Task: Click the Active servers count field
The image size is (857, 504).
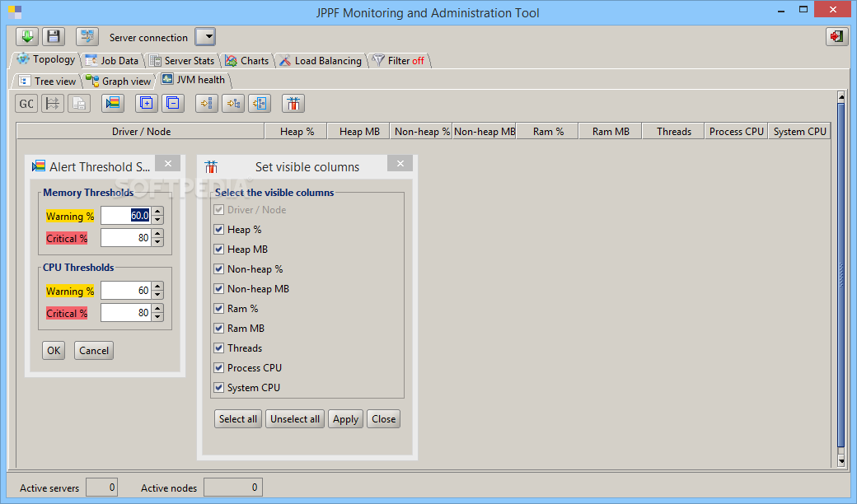Action: 101,487
